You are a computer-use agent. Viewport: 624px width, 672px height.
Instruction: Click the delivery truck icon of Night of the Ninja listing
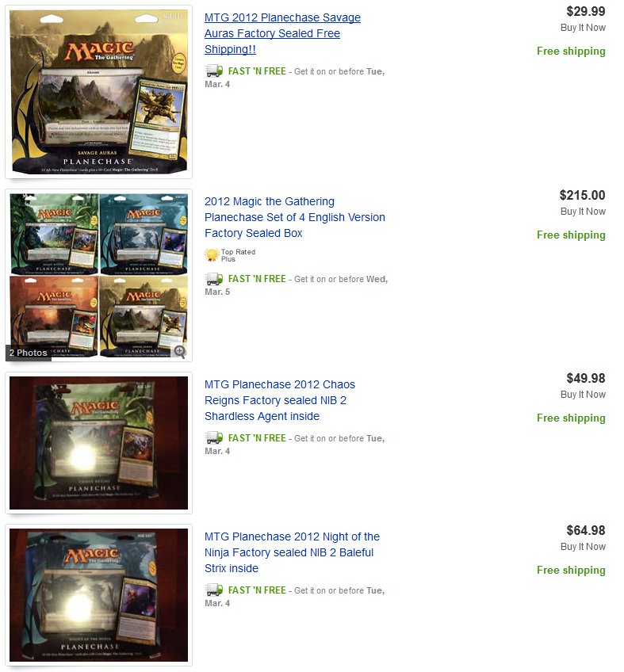click(214, 590)
